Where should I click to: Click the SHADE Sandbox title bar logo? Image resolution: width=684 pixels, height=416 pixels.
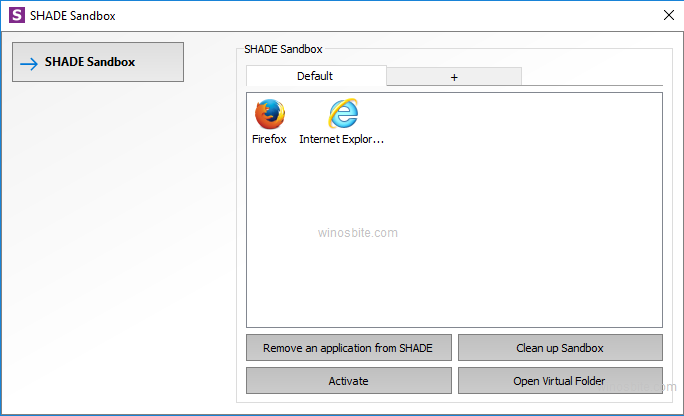[x=17, y=15]
